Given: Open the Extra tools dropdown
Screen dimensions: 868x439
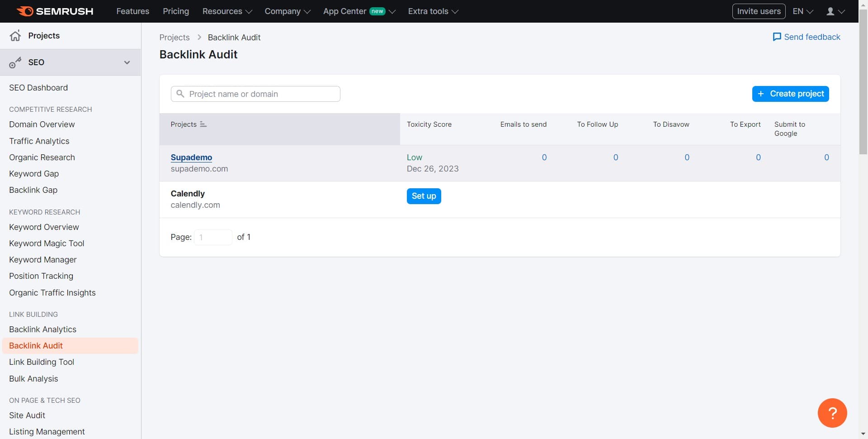Looking at the screenshot, I should click(x=433, y=11).
